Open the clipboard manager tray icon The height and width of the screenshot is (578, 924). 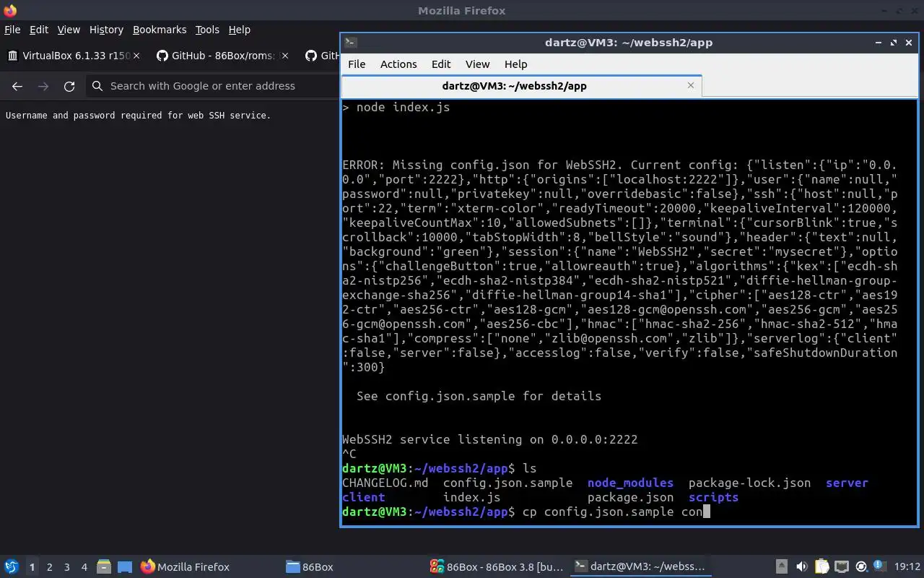click(821, 567)
